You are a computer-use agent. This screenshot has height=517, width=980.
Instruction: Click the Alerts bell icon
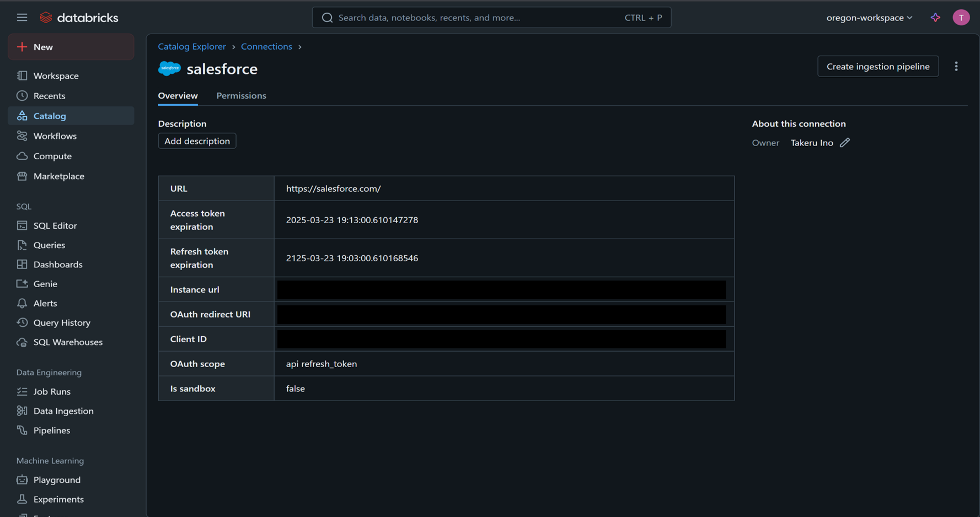22,303
